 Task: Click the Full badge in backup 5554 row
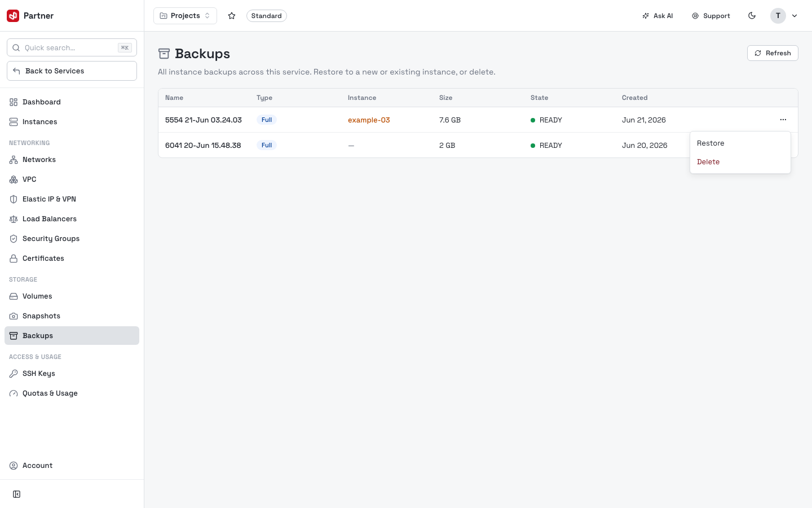[267, 120]
